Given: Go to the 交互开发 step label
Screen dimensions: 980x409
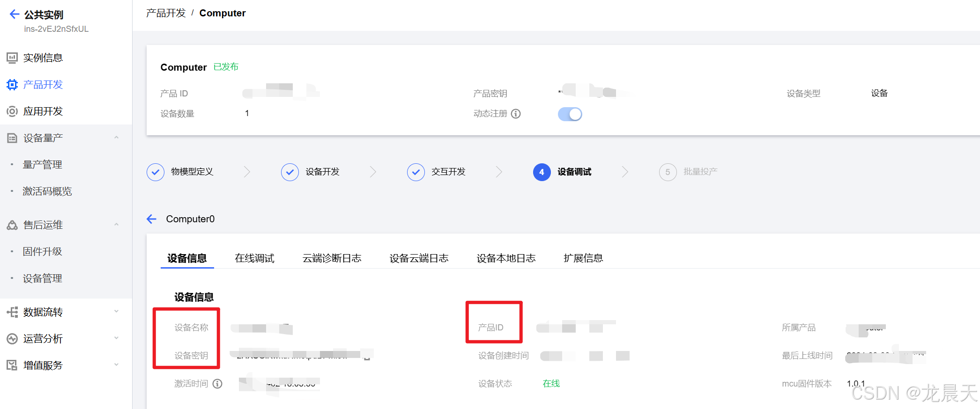Looking at the screenshot, I should 449,172.
